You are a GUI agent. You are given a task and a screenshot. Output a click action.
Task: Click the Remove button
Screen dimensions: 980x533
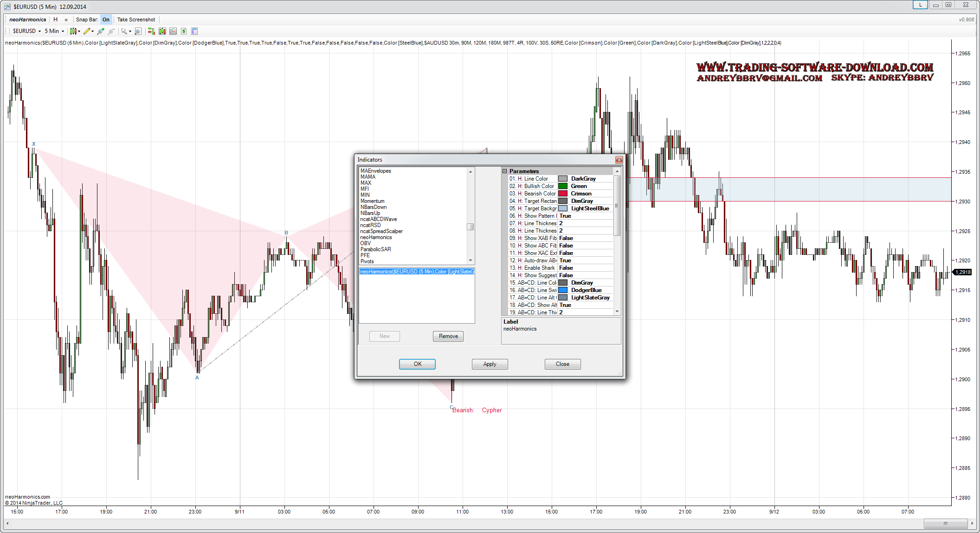[x=448, y=336]
